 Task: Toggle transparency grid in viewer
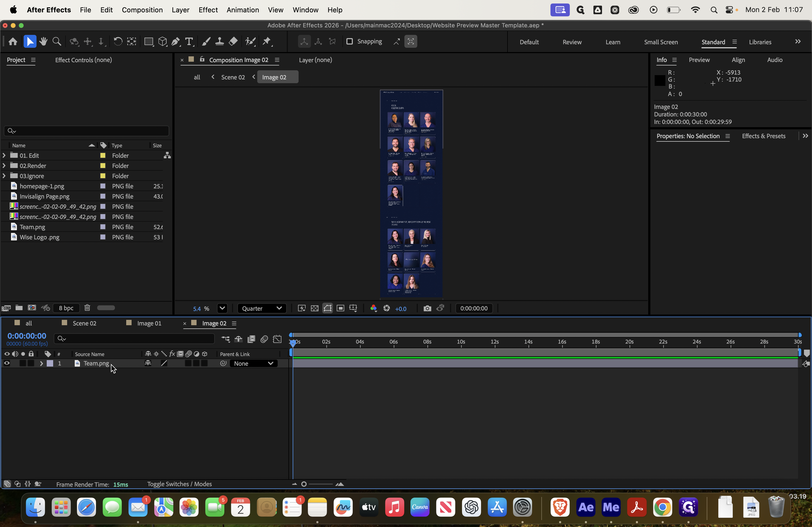tap(314, 309)
